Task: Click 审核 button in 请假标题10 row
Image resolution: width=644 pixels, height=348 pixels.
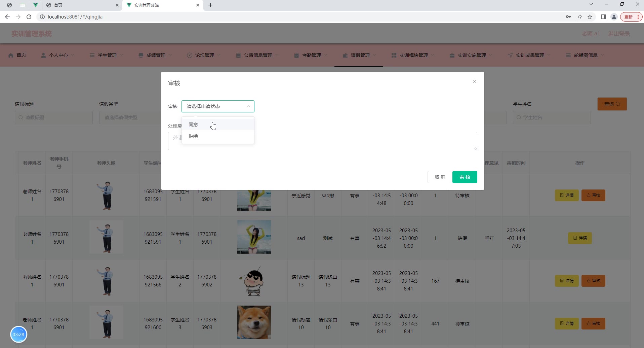Action: click(593, 323)
